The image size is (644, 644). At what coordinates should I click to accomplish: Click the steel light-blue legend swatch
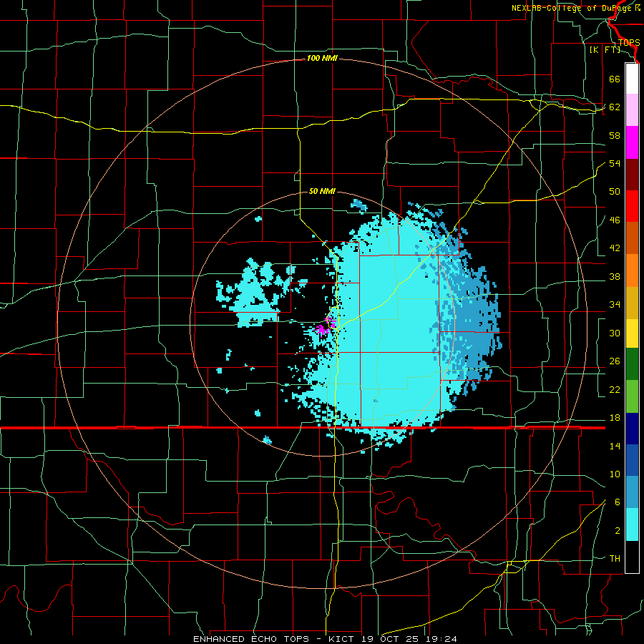pos(632,492)
